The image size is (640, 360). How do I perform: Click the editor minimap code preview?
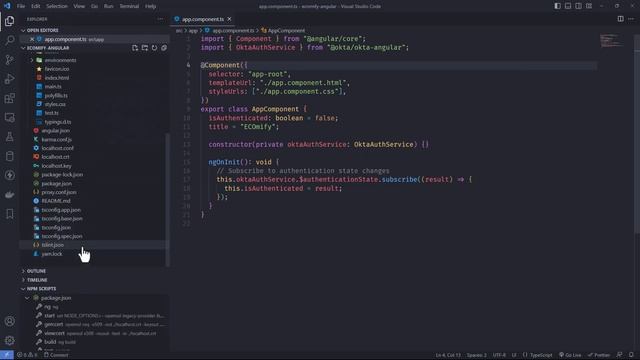pyautogui.click(x=611, y=40)
